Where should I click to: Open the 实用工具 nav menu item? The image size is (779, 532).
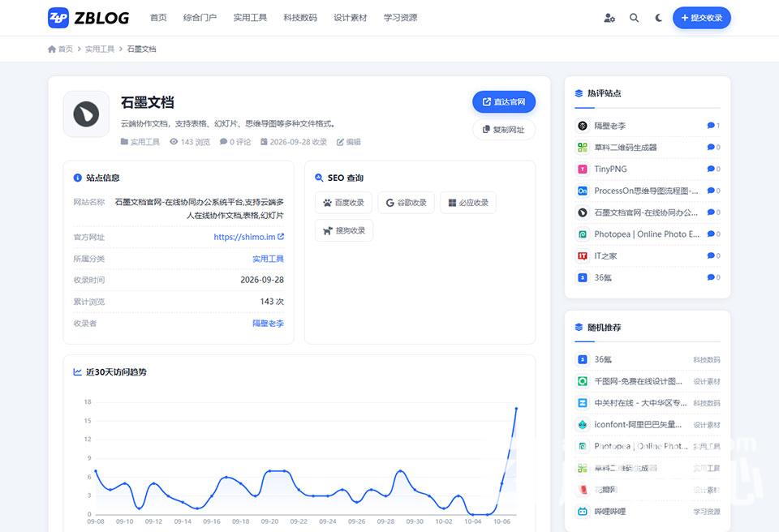click(x=250, y=18)
